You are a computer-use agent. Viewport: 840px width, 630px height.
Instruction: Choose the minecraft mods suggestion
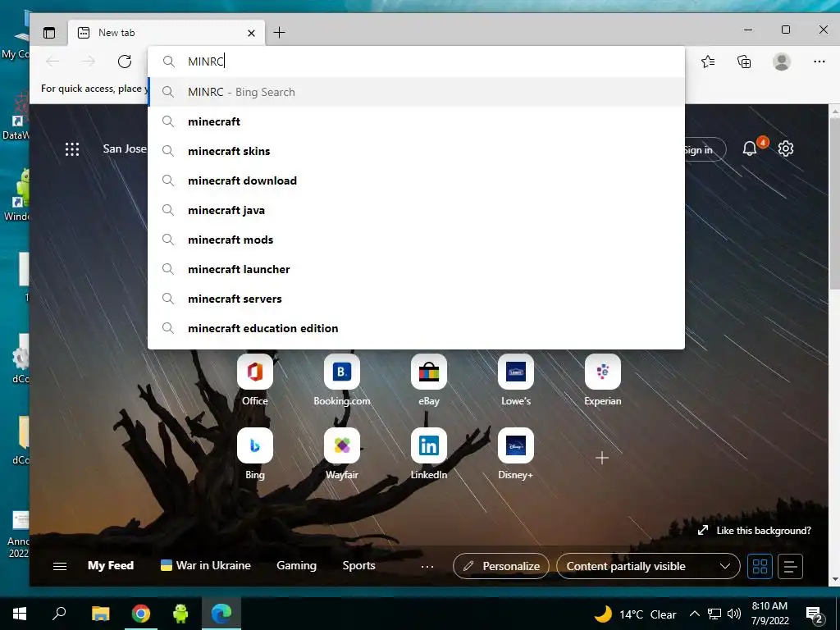tap(416, 240)
